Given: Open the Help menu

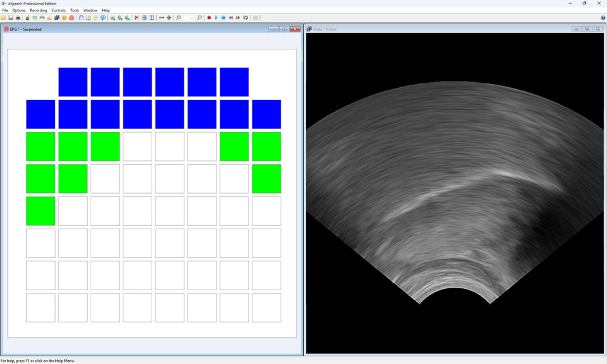Looking at the screenshot, I should 106,10.
